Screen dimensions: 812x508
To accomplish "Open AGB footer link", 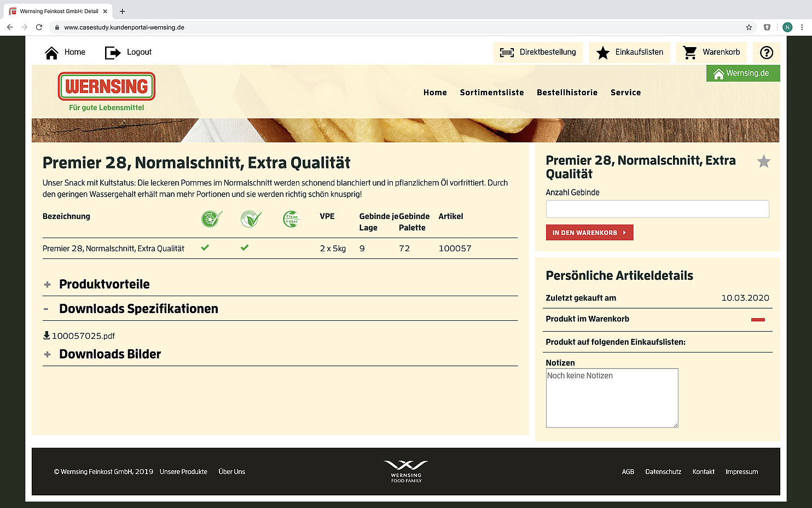I will point(628,472).
